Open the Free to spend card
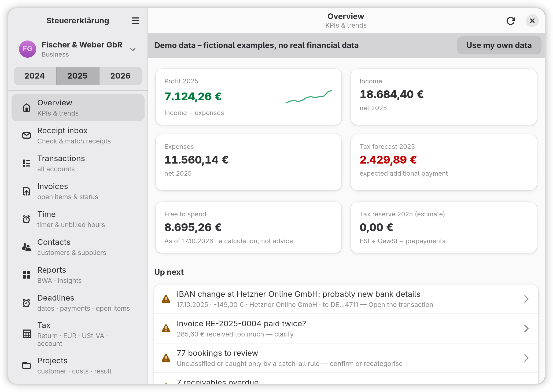Viewport: 553px width, 392px height. pos(249,227)
